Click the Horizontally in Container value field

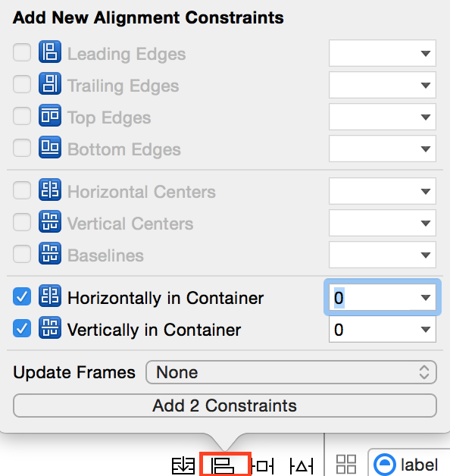383,297
